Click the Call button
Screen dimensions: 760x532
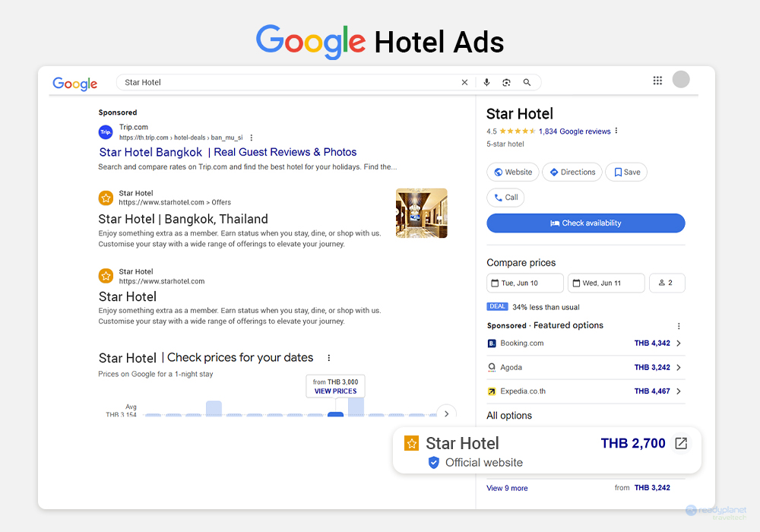505,197
